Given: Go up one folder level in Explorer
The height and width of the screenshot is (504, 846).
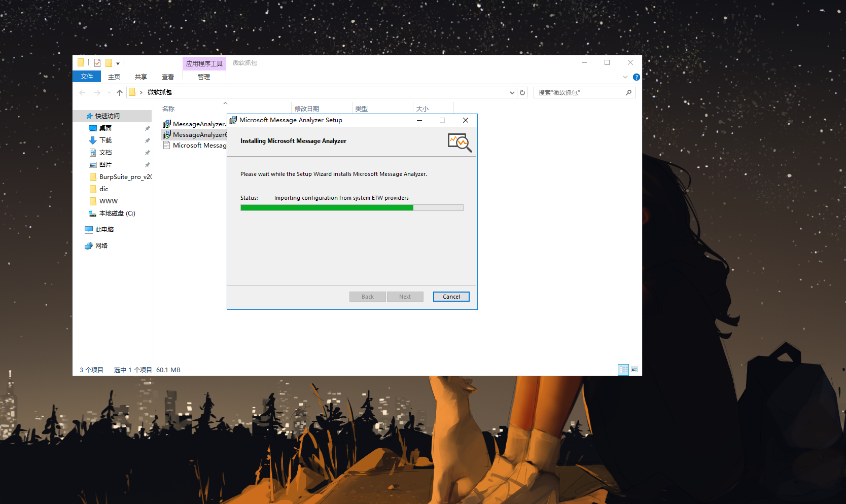Looking at the screenshot, I should click(x=120, y=92).
